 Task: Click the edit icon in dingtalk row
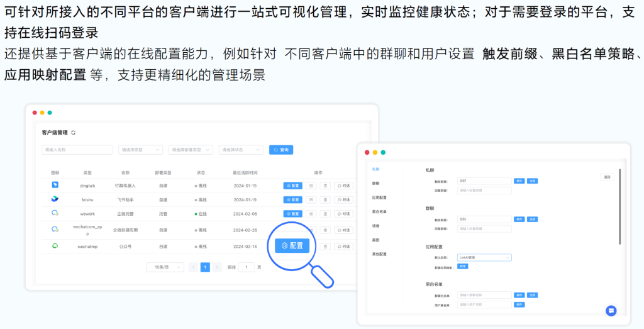click(311, 186)
